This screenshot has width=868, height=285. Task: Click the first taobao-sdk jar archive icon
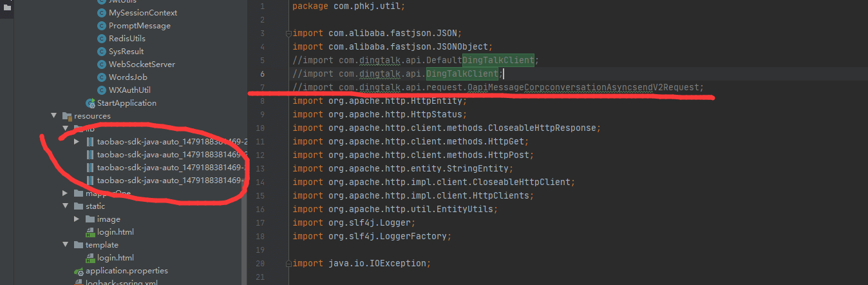click(90, 142)
